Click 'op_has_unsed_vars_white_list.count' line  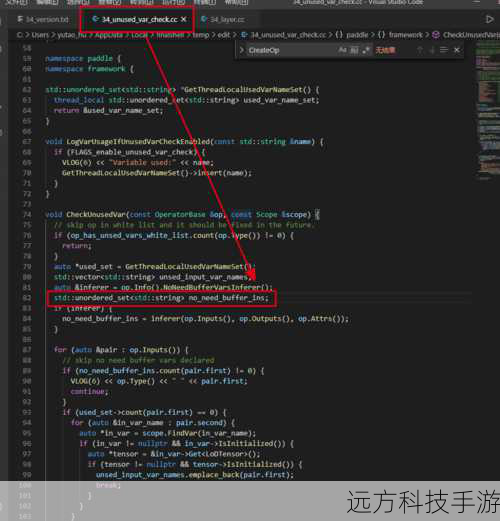174,235
